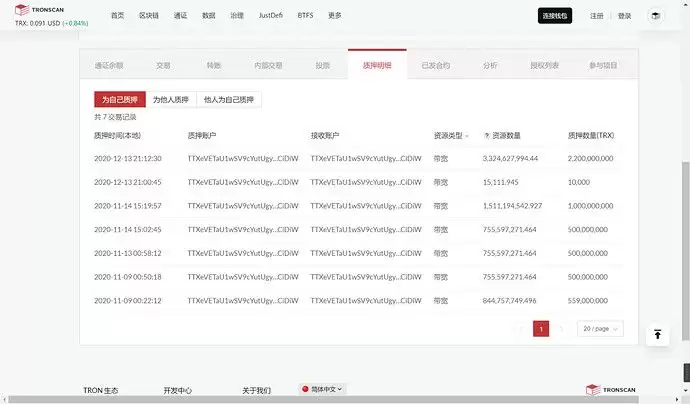Open the 治理 navigation menu
690x404 pixels.
[237, 15]
